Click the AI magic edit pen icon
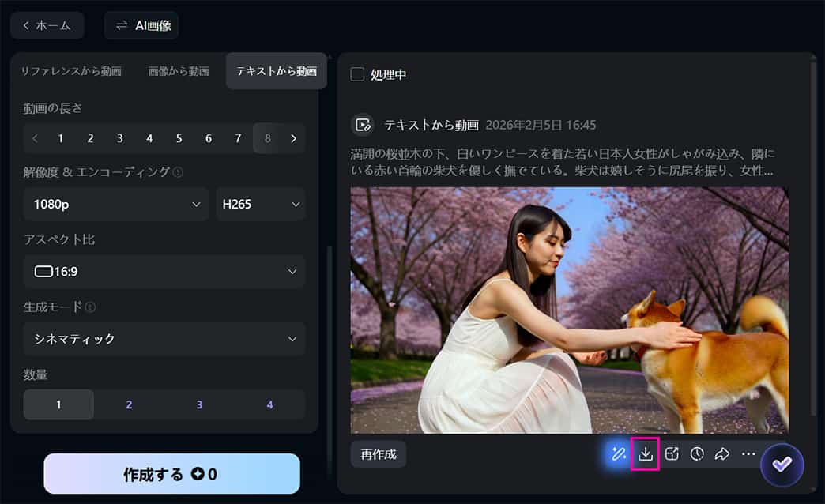The width and height of the screenshot is (825, 504). click(619, 453)
